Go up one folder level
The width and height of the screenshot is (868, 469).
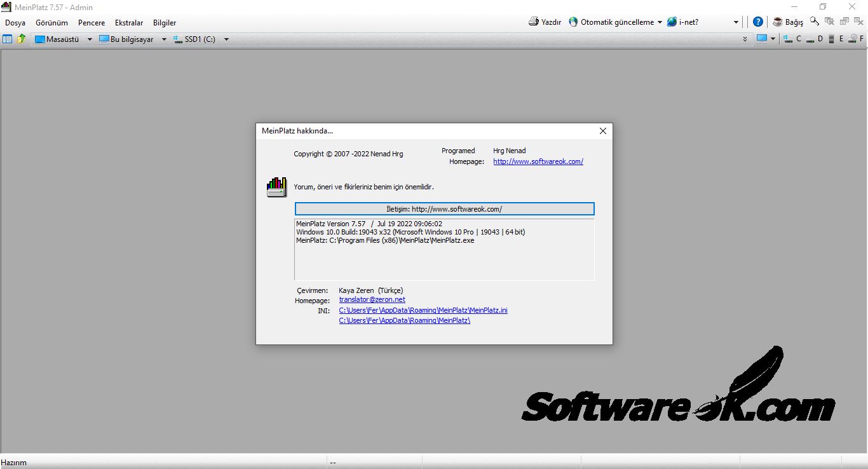coord(22,39)
